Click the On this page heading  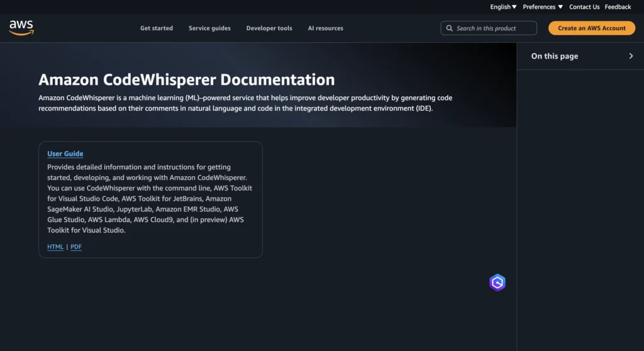point(555,56)
